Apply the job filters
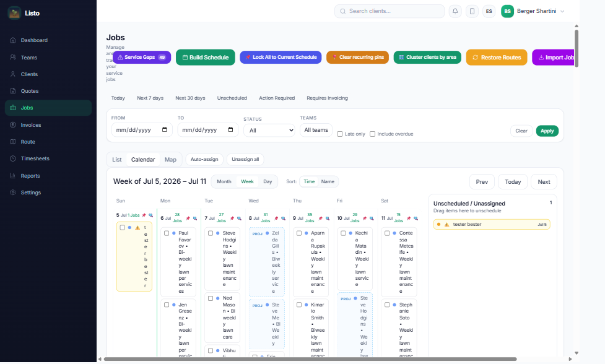The width and height of the screenshot is (605, 364). point(547,131)
